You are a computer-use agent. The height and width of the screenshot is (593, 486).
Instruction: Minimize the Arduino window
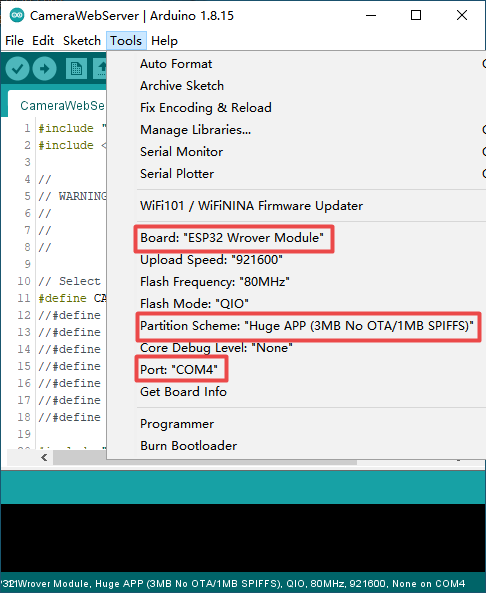pos(371,16)
